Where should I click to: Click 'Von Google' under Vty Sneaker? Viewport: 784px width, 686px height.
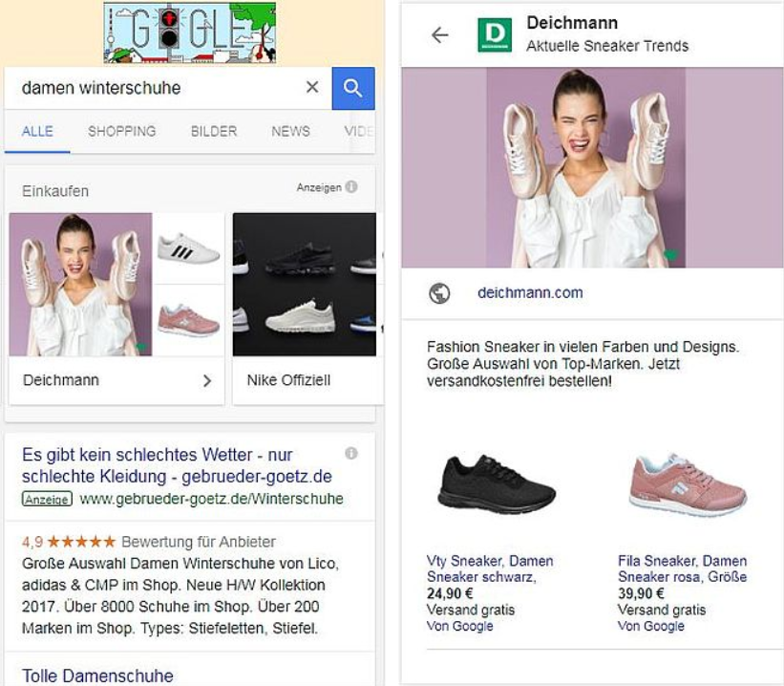(460, 626)
